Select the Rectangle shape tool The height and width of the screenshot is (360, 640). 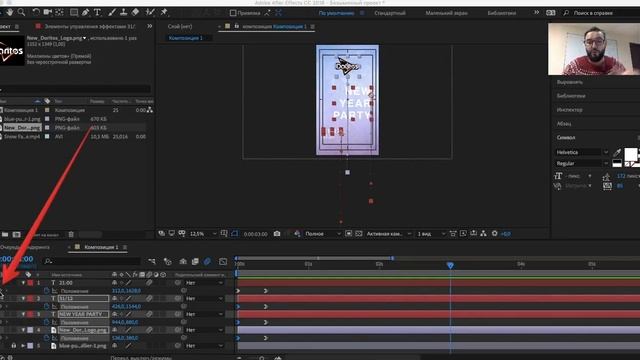click(x=74, y=13)
